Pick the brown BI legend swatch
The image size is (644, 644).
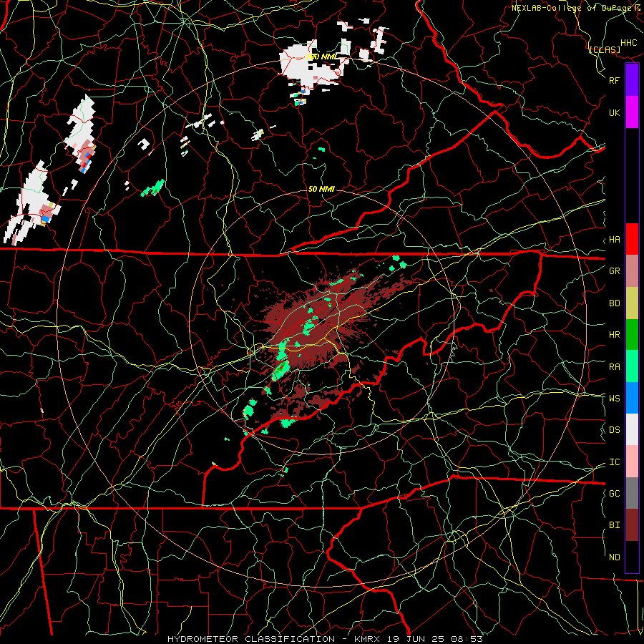click(x=632, y=525)
